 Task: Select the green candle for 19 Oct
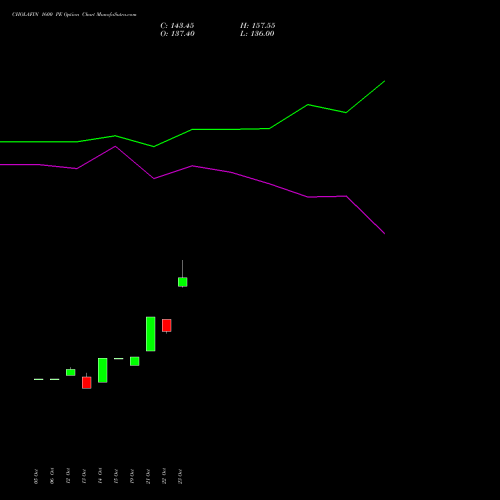[x=135, y=361]
